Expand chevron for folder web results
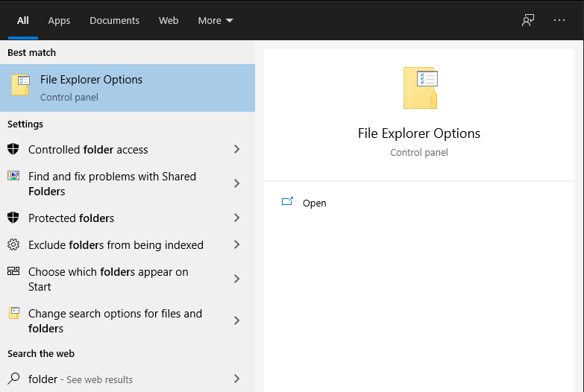 (x=237, y=379)
